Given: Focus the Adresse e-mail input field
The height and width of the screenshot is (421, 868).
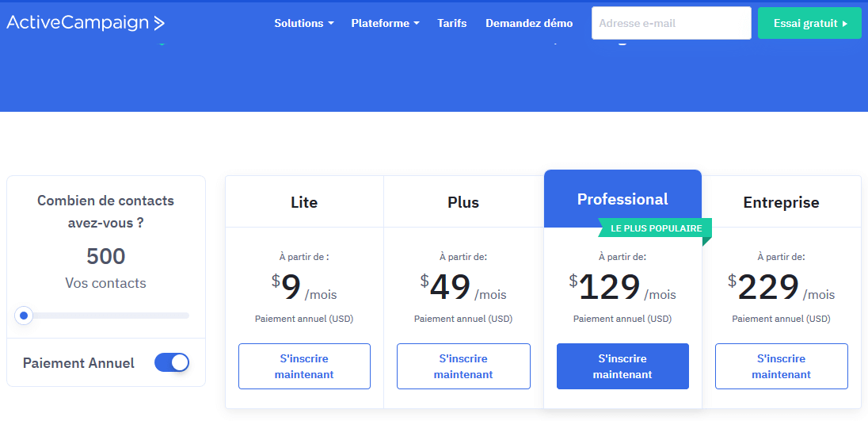Looking at the screenshot, I should (x=671, y=23).
